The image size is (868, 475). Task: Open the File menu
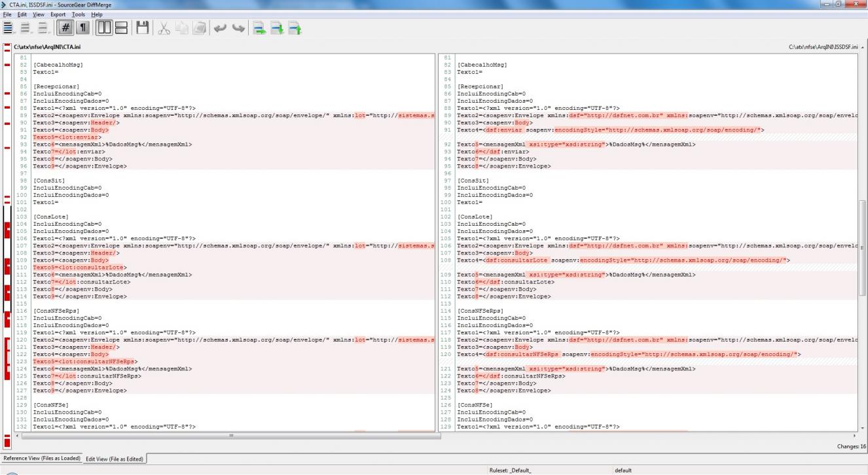click(7, 14)
